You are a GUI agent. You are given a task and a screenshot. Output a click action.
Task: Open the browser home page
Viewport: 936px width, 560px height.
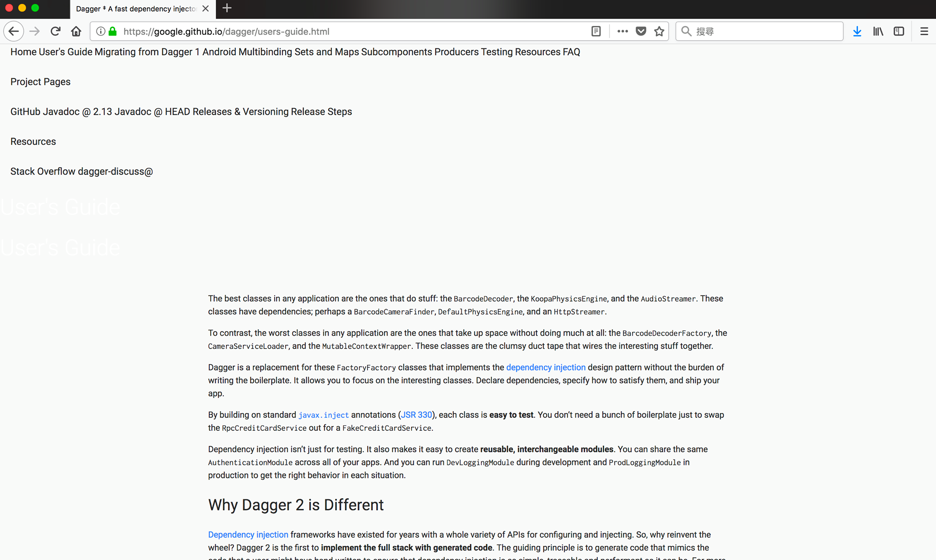pos(76,31)
